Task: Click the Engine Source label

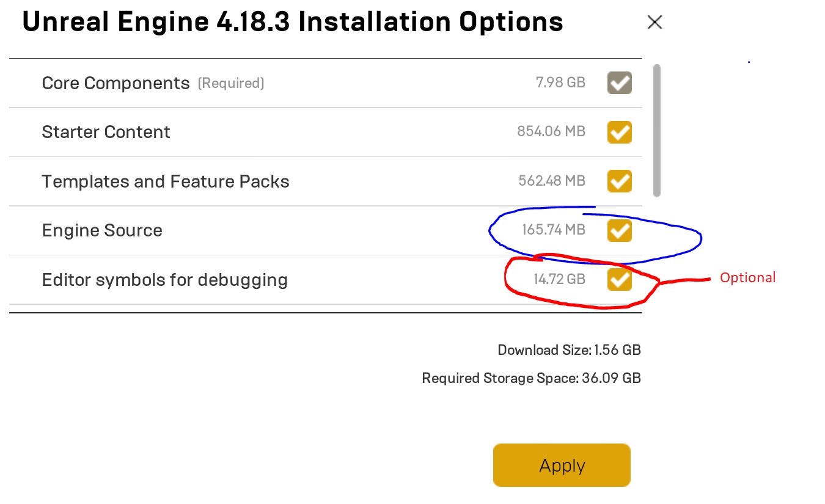Action: (102, 230)
